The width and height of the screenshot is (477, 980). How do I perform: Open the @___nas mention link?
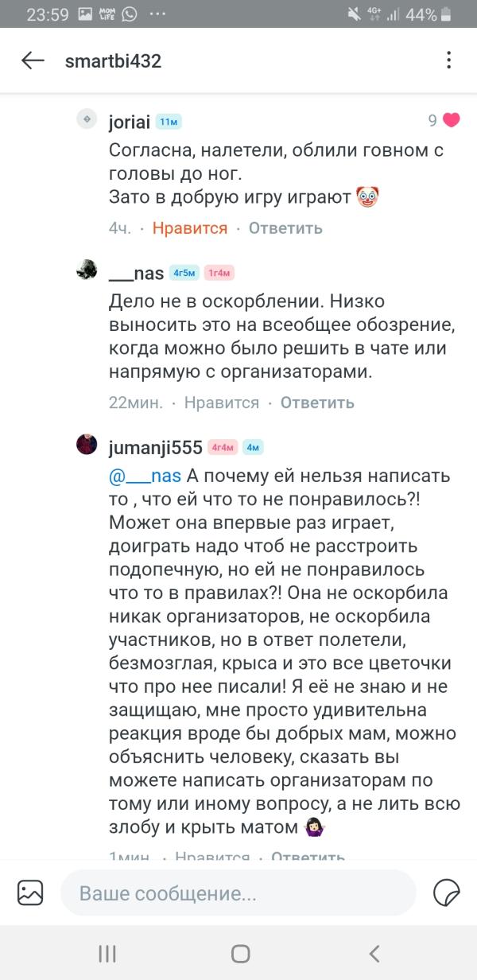tap(145, 476)
